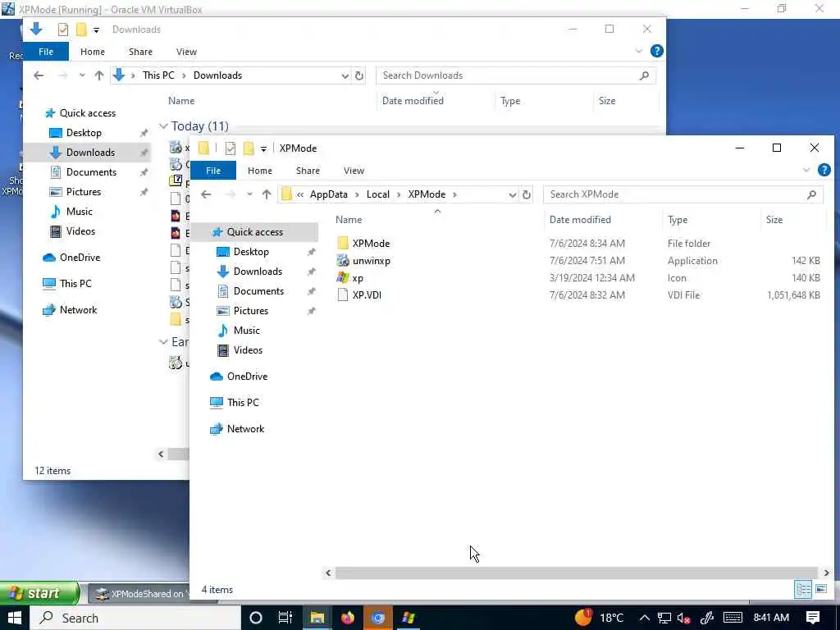Select the unwinxp application file
Image resolution: width=840 pixels, height=630 pixels.
pos(363,261)
